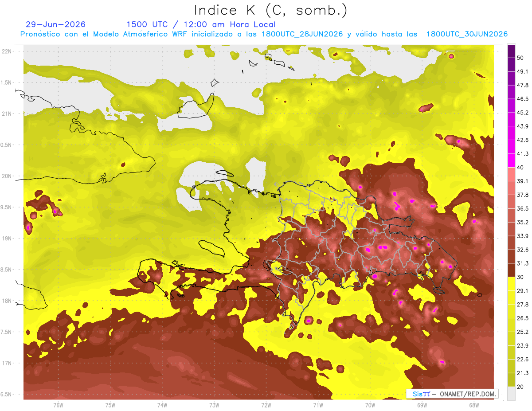The height and width of the screenshot is (411, 532).
Task: Click the bright yellow swatch between 29.1 and 30
Action: coord(511,284)
